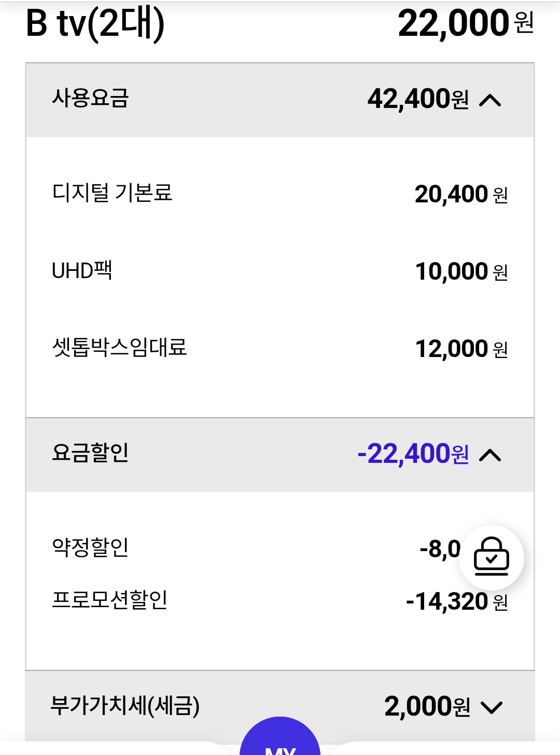This screenshot has height=755, width=560.
Task: Select the 사용요금 header row
Action: point(280,100)
